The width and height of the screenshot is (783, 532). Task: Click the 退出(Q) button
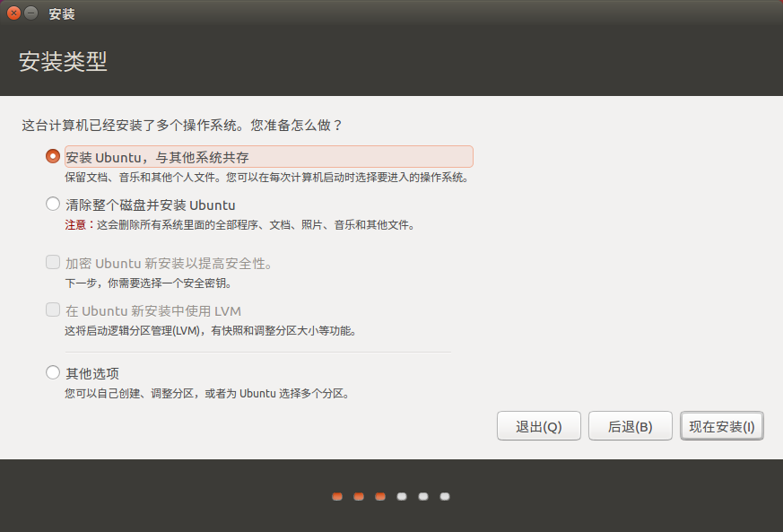(538, 425)
